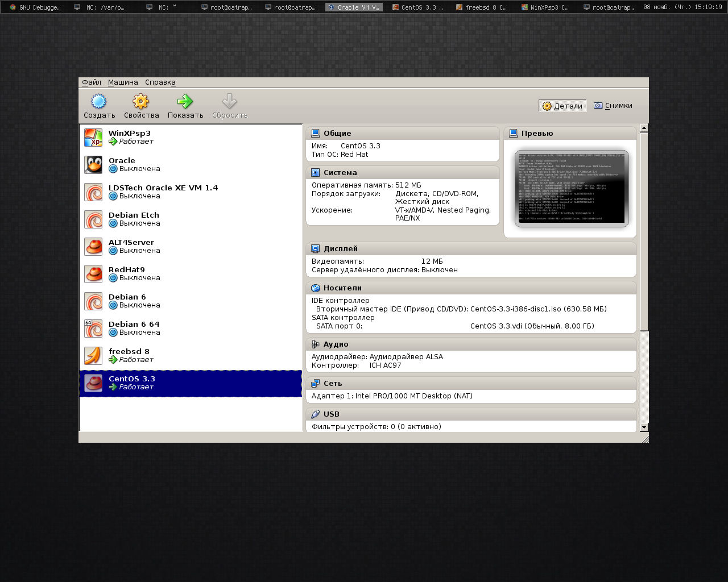Open the Файл menu
Screen dimensions: 728x582
92,82
